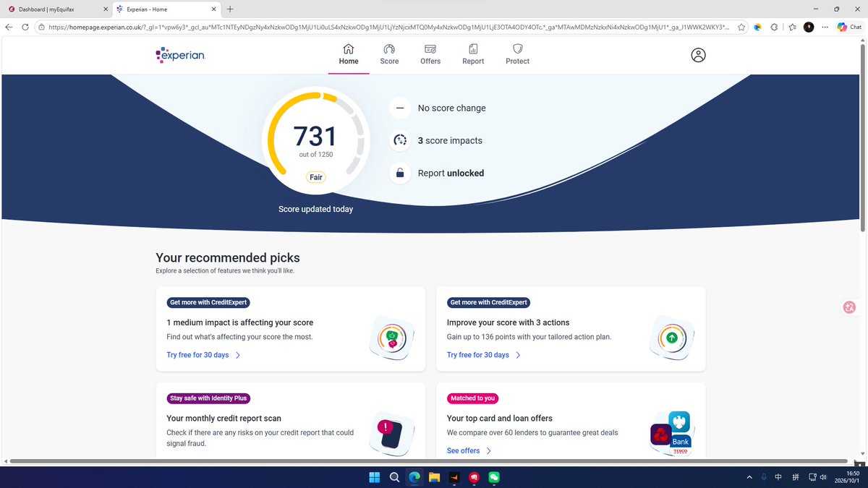Click the Matched to you badge

pyautogui.click(x=473, y=398)
